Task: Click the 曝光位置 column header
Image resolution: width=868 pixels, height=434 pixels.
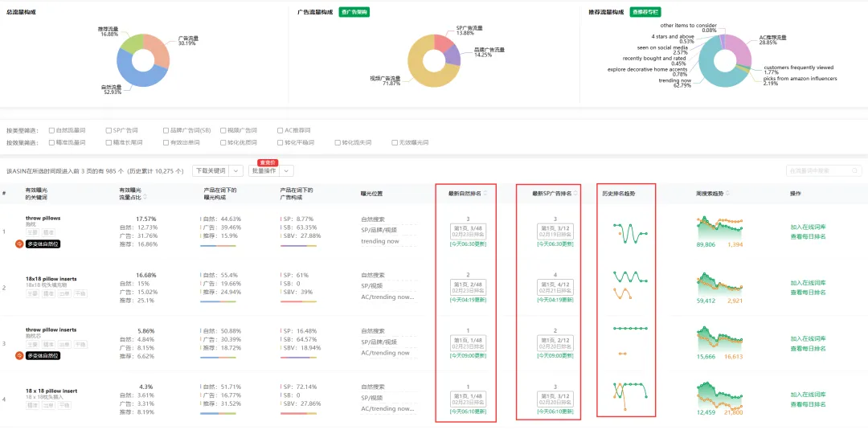Action: 371,193
